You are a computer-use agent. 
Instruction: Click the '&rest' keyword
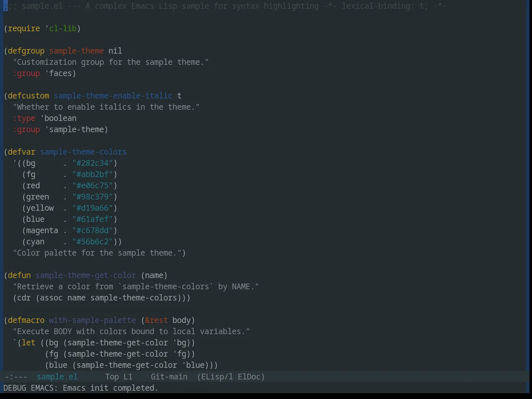[156, 320]
